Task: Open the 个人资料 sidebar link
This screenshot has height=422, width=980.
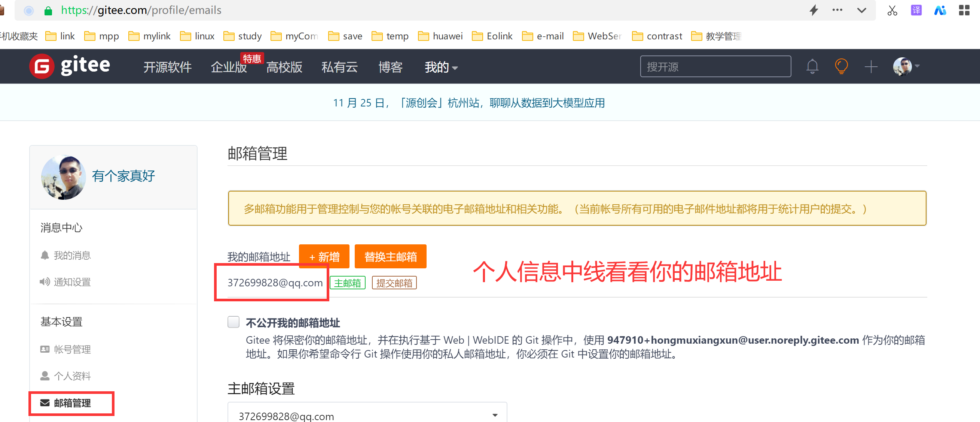Action: click(x=72, y=376)
